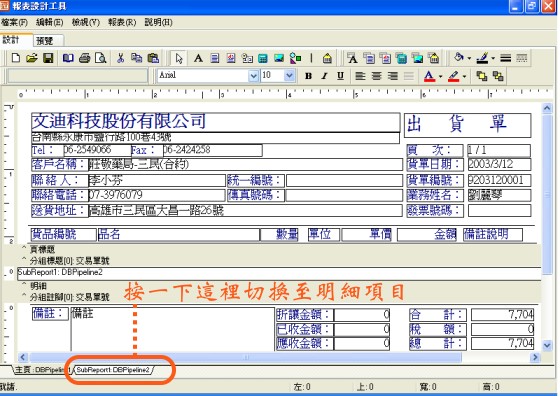
Task: Select the Shape component tool
Action: coord(295,58)
